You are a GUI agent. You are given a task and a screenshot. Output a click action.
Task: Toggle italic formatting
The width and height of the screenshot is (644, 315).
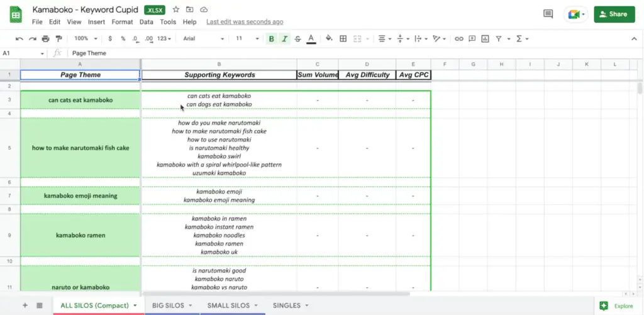coord(284,38)
